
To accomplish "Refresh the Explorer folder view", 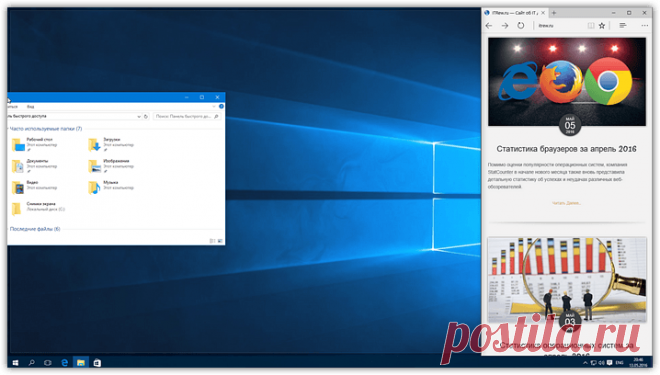I will [146, 117].
